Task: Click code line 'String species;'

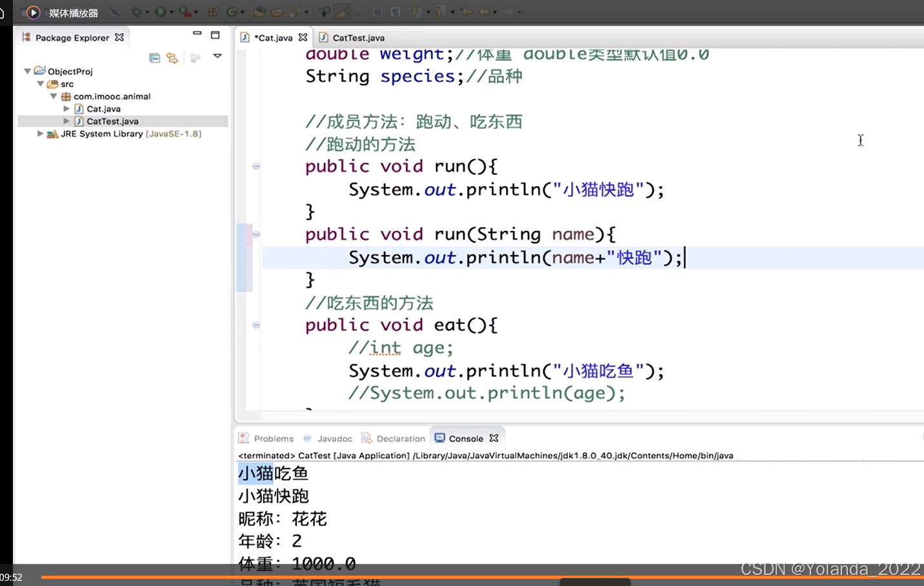Action: click(384, 76)
